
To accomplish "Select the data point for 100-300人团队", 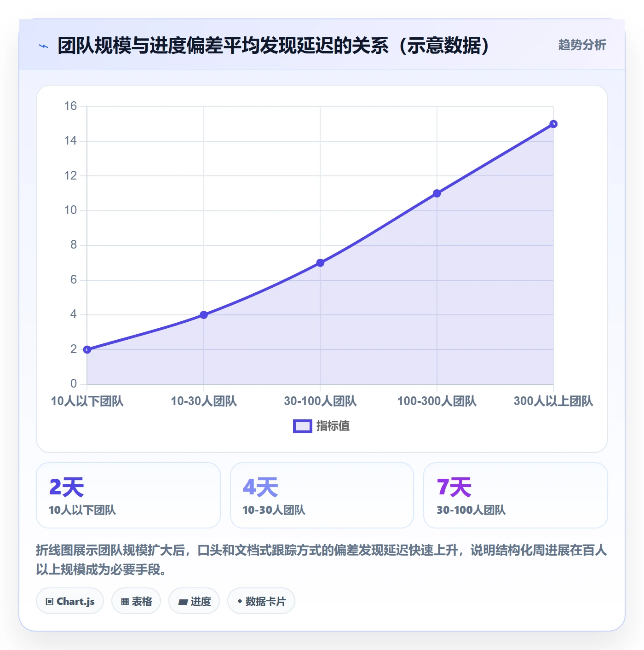I will (x=437, y=193).
